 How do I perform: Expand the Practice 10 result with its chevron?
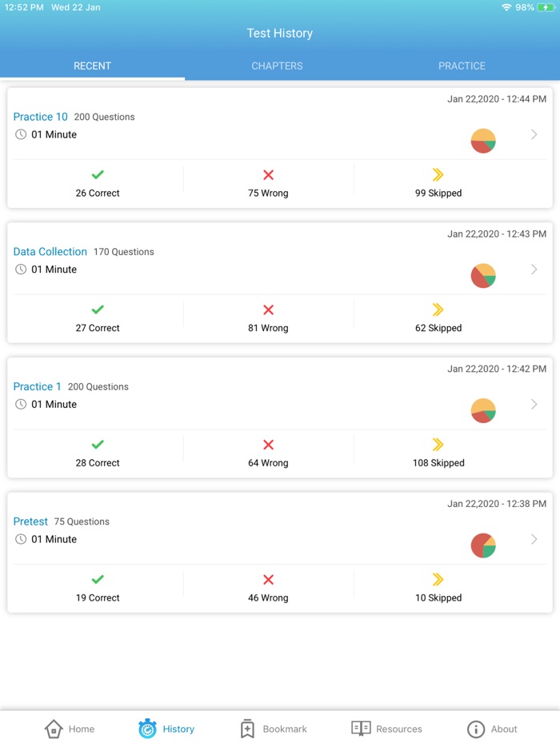click(534, 134)
